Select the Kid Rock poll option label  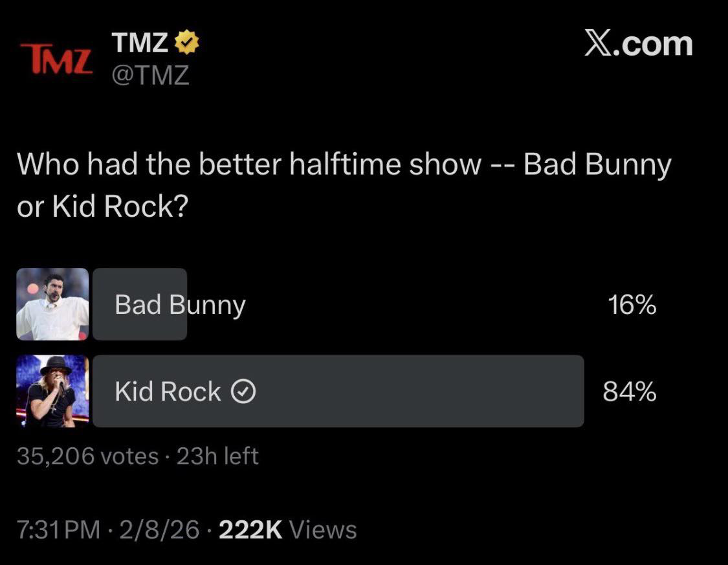point(168,392)
